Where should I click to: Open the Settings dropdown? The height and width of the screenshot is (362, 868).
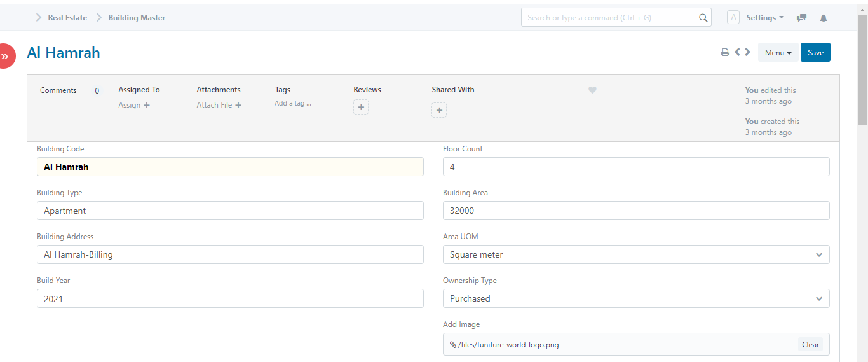click(x=764, y=18)
